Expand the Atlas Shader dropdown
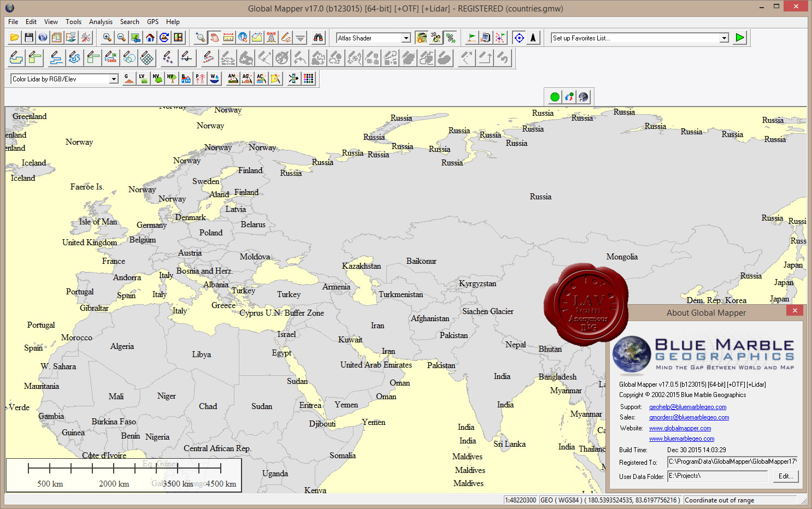The width and height of the screenshot is (812, 509). 406,38
